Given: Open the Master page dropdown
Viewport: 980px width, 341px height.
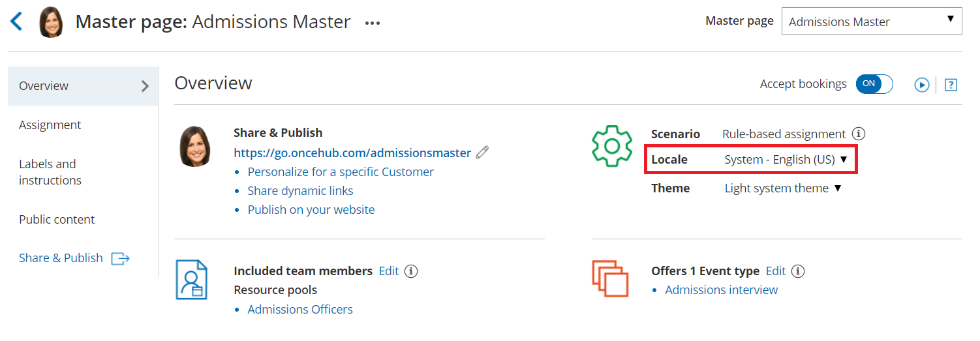Looking at the screenshot, I should [871, 22].
